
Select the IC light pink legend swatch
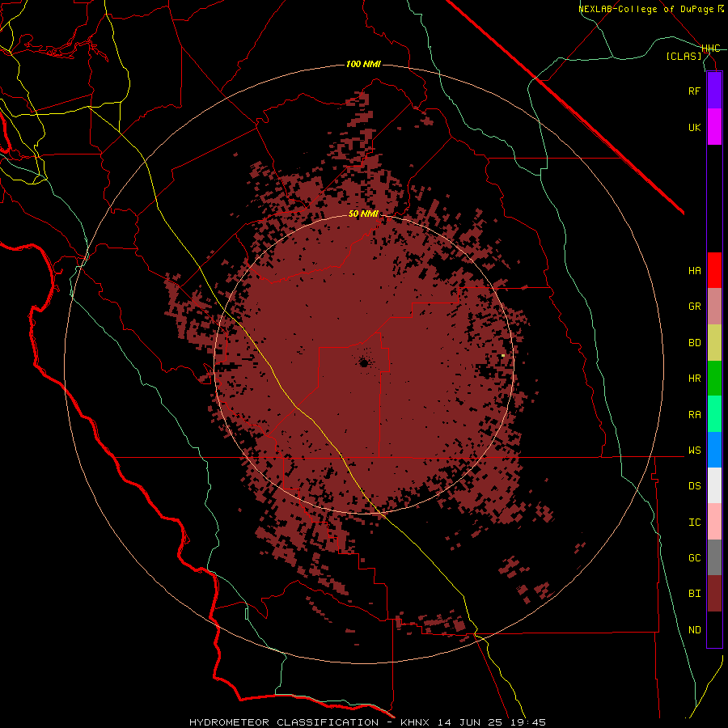pyautogui.click(x=714, y=522)
